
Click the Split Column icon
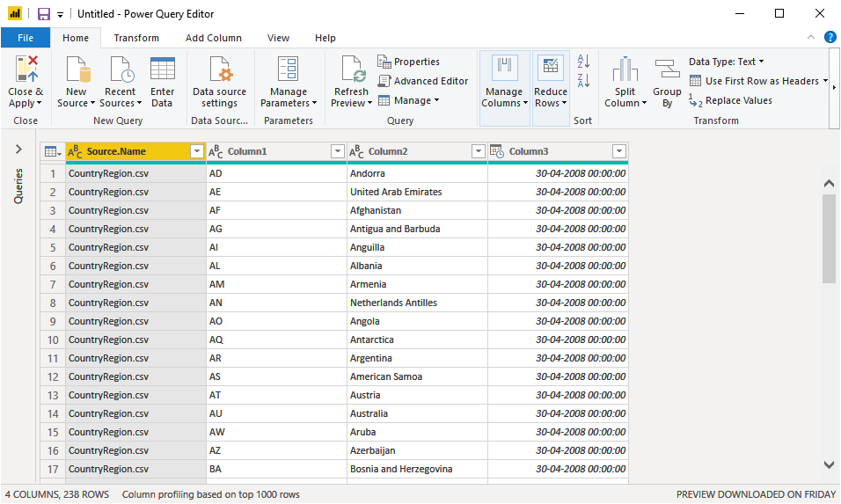click(x=625, y=69)
